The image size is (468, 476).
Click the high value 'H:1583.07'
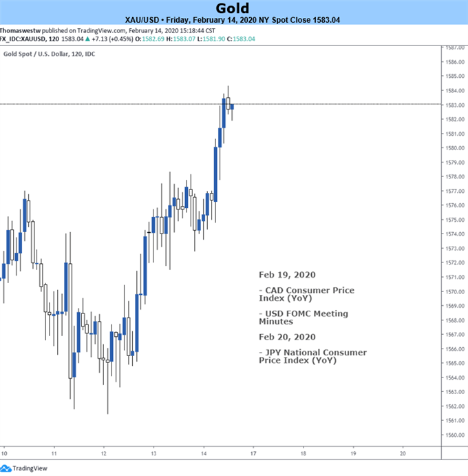point(181,39)
